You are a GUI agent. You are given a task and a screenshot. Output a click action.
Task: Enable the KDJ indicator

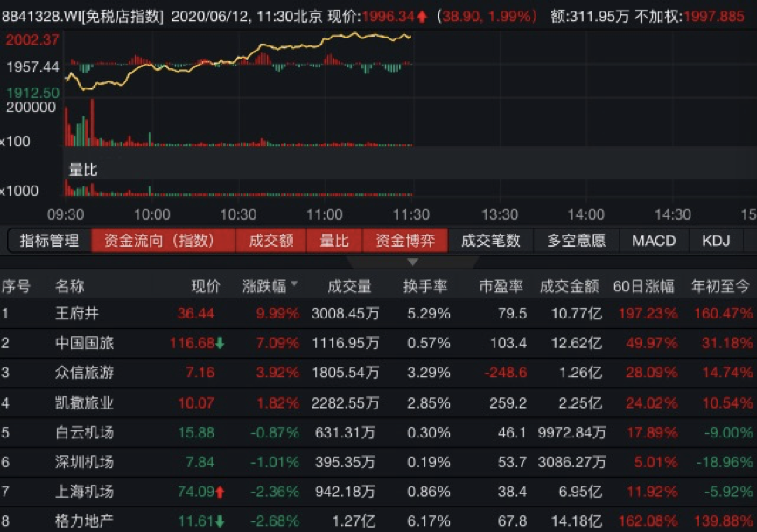pyautogui.click(x=716, y=241)
